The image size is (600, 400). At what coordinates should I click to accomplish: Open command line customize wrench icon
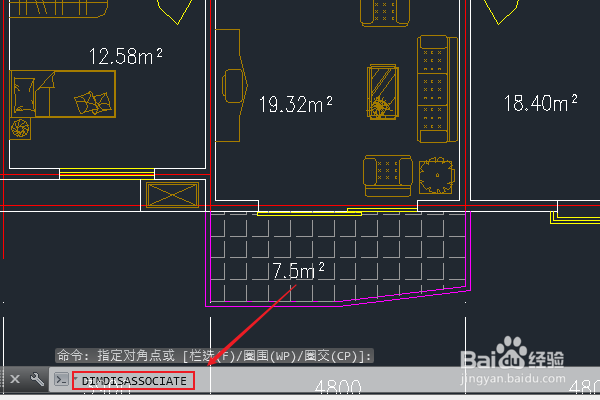[37, 379]
